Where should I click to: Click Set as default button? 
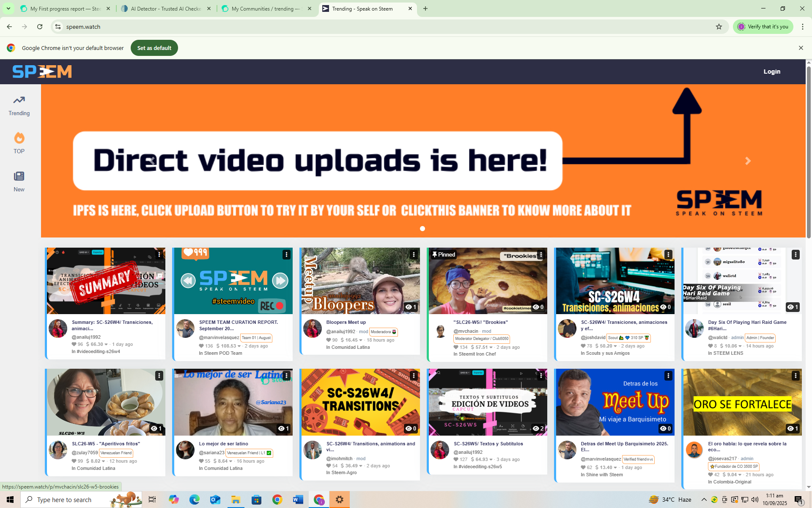tap(154, 48)
